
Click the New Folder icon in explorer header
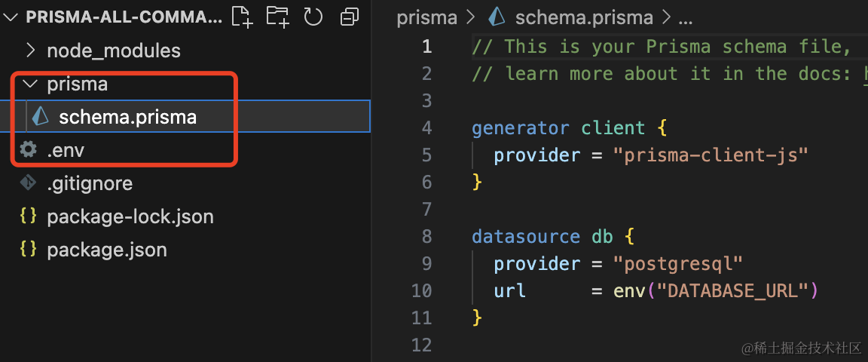[277, 17]
